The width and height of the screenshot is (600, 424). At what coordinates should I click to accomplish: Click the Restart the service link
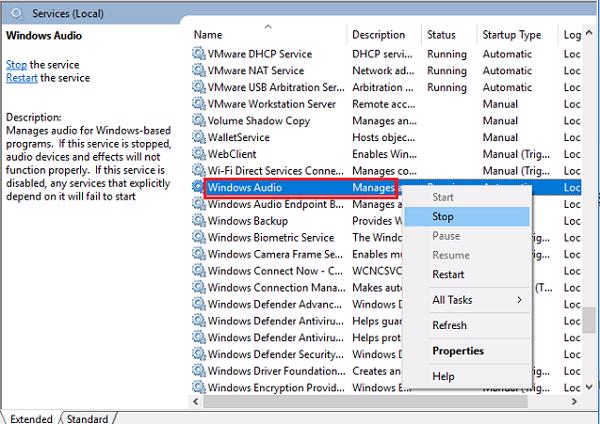(22, 78)
